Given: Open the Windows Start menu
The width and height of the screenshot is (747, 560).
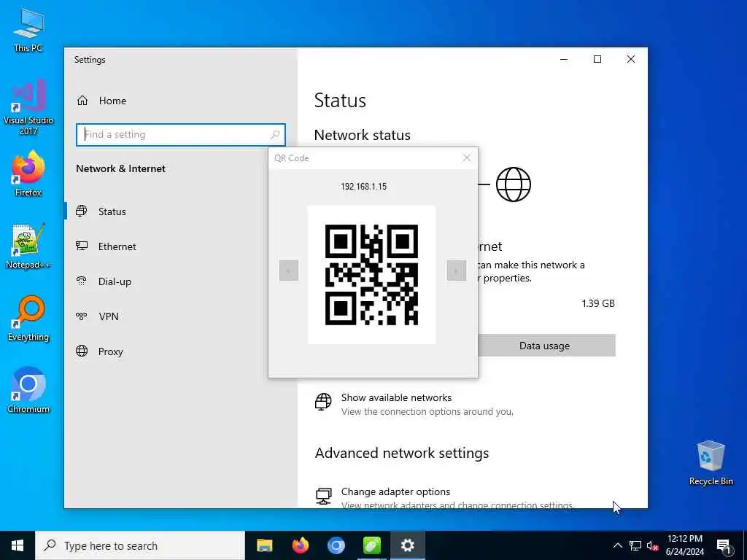Looking at the screenshot, I should (x=18, y=545).
